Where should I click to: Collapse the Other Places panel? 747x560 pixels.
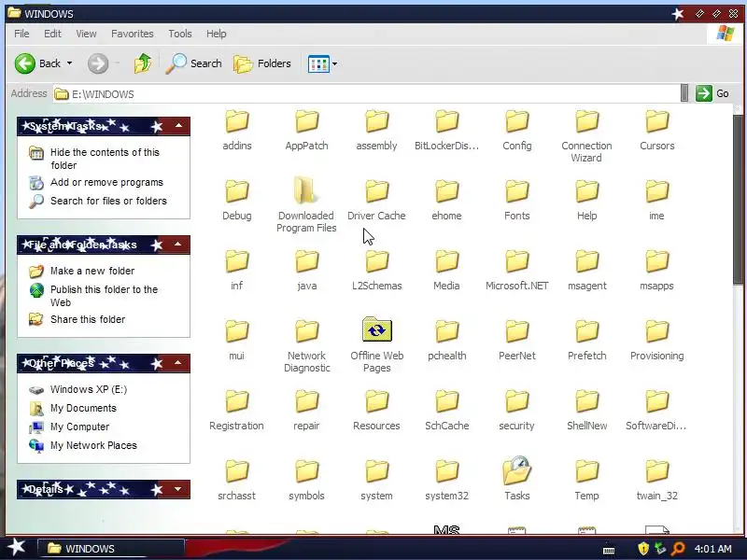pos(177,363)
